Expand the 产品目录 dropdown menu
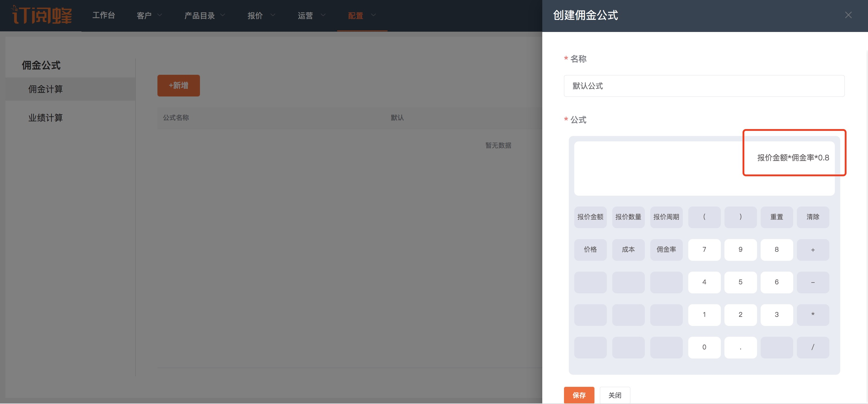Viewport: 868px width, 404px height. click(x=204, y=15)
